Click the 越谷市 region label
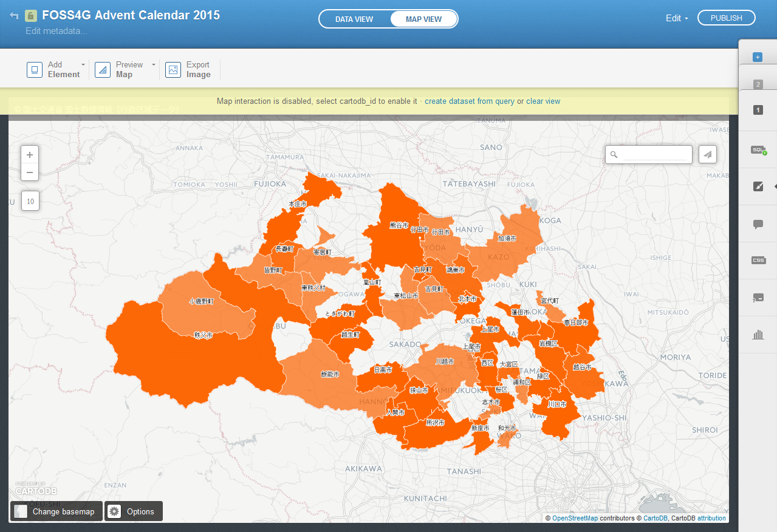 [x=582, y=367]
